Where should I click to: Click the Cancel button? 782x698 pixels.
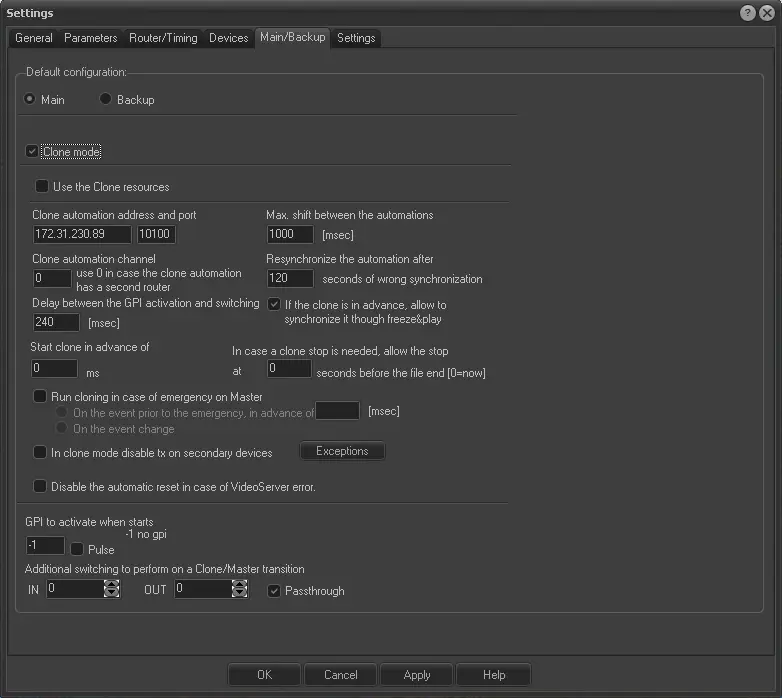(341, 675)
